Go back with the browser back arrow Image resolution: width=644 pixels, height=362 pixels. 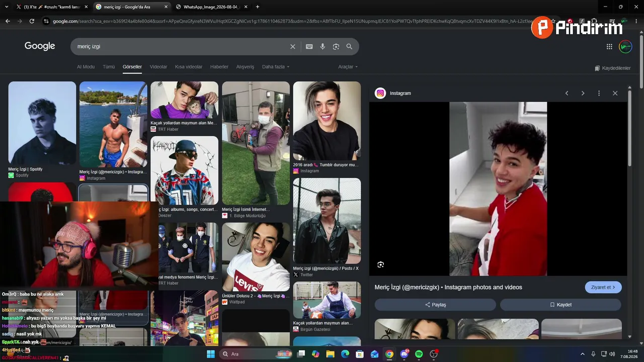[x=8, y=21]
